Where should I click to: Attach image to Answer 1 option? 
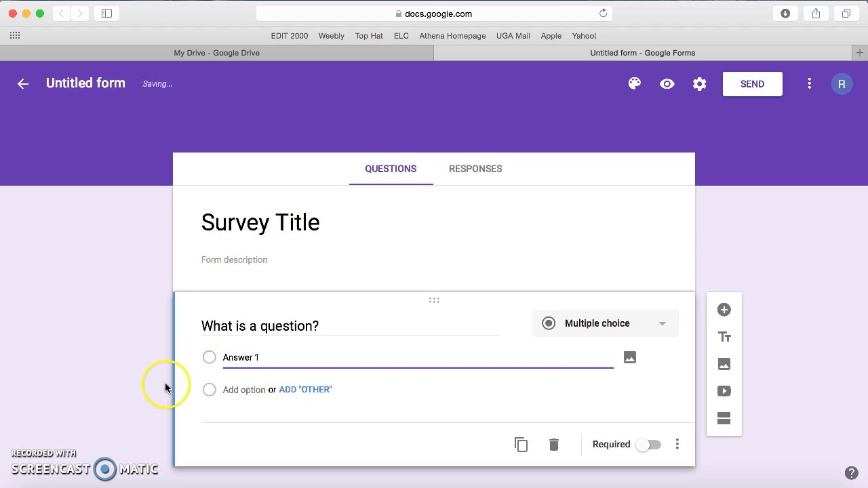pyautogui.click(x=630, y=357)
